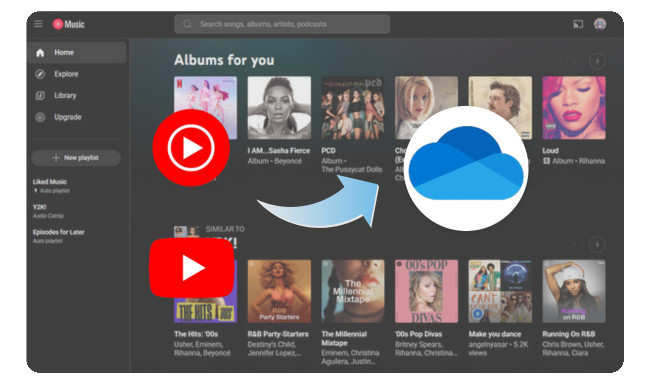Click the small thumbnail beside SIMILAR TO
Image resolution: width=650 pixels, height=384 pixels.
(186, 231)
